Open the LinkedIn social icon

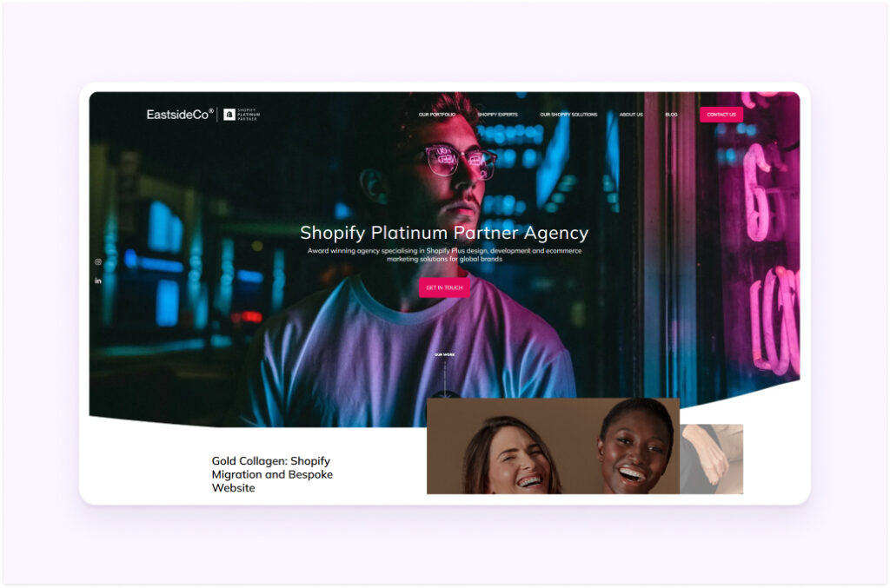coord(98,281)
